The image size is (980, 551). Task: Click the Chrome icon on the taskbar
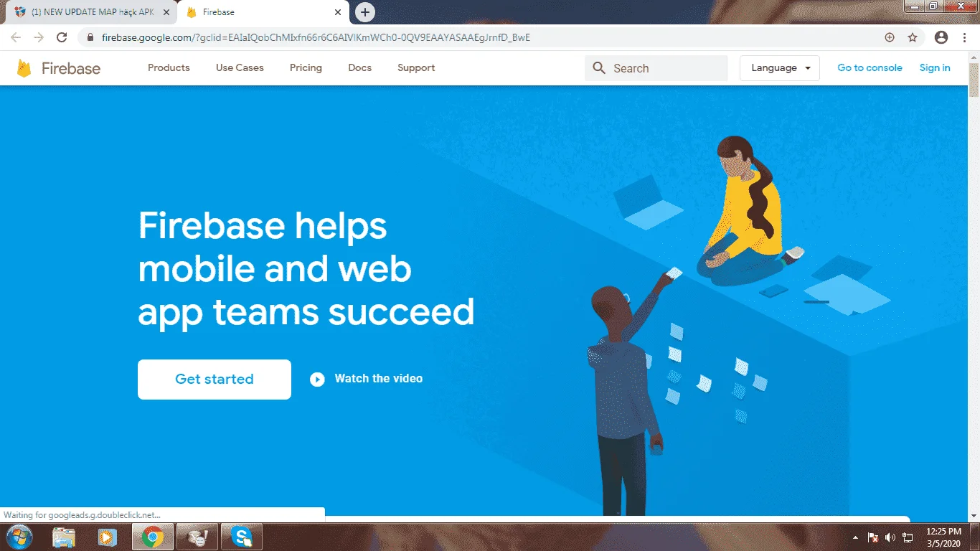(x=152, y=537)
